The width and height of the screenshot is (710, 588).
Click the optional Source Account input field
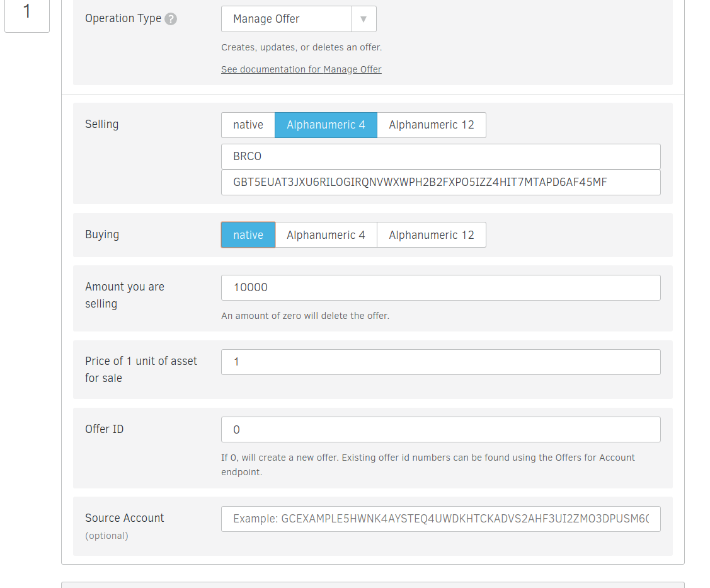coord(440,519)
